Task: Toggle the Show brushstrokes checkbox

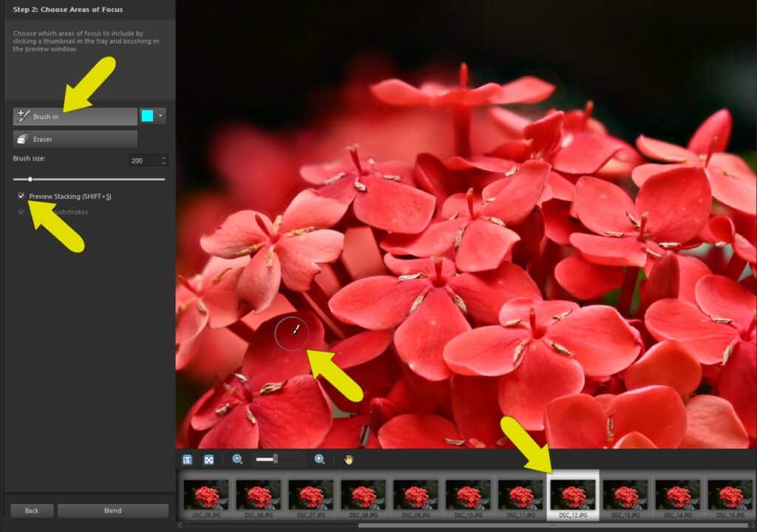Action: pos(21,212)
